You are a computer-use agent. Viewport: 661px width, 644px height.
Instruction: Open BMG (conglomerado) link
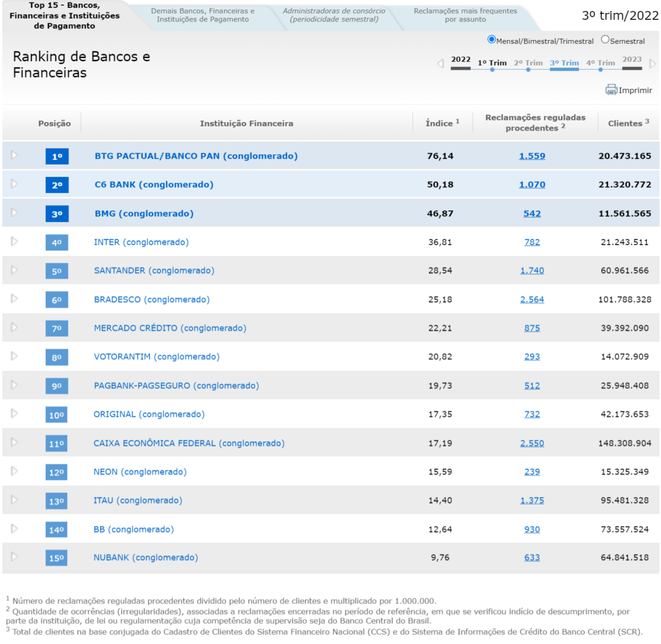(x=144, y=214)
